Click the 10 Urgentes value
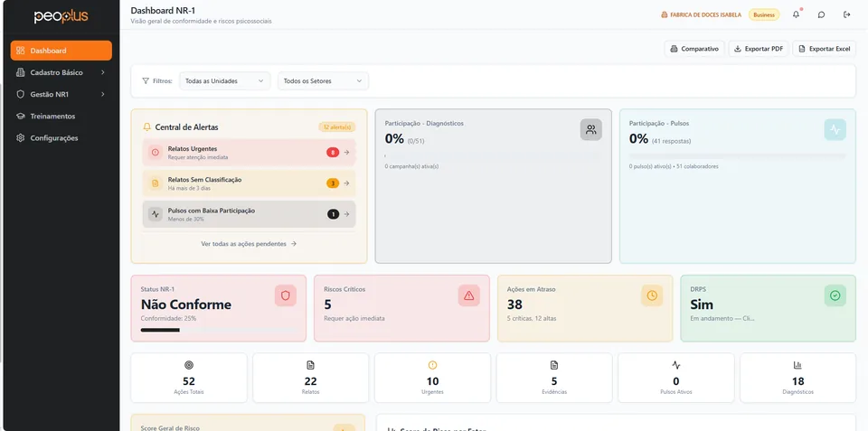 432,381
